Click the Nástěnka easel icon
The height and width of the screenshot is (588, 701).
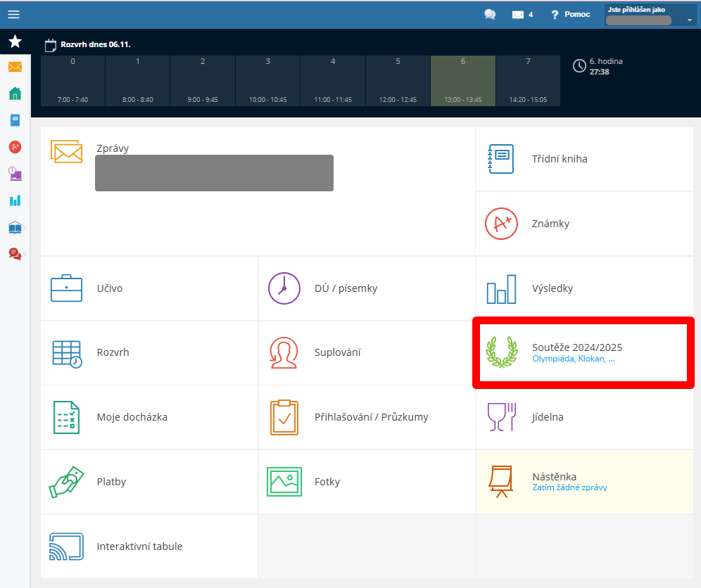click(x=500, y=482)
